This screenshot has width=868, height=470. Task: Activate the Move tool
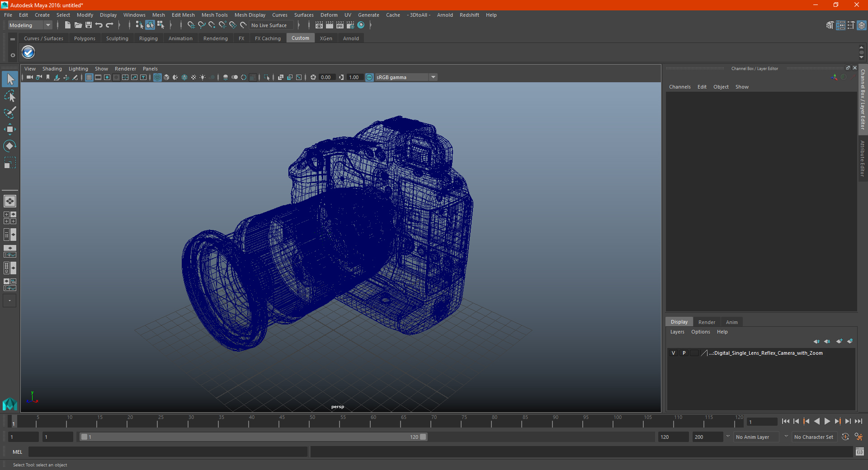[x=10, y=129]
